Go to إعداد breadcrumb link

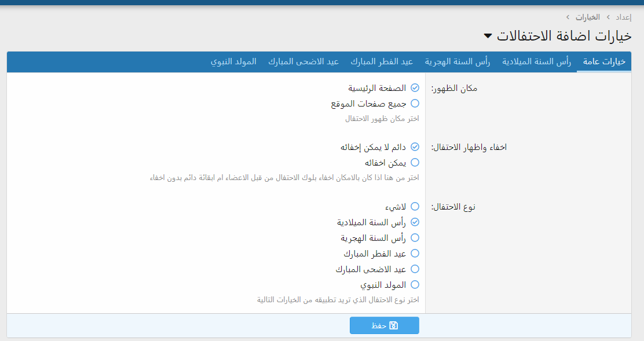click(623, 17)
